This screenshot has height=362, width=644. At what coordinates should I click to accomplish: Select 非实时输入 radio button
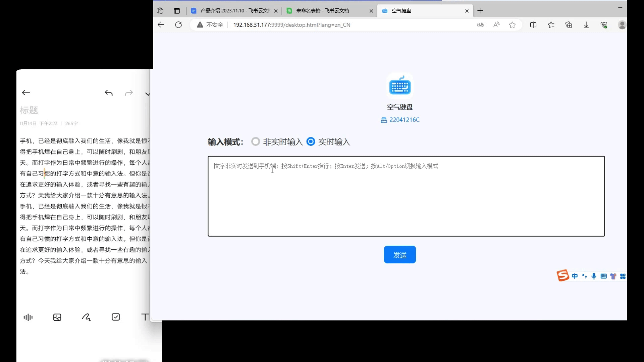pos(256,142)
